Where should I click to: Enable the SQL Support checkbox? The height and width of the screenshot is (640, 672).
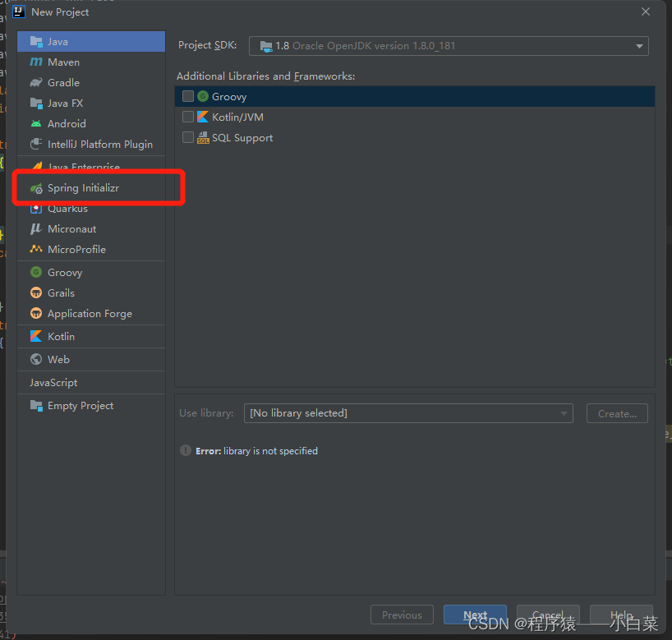tap(187, 137)
